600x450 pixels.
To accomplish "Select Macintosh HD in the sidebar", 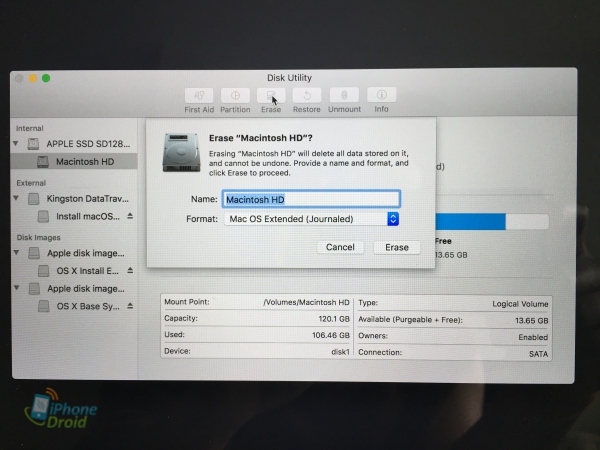I will click(x=86, y=161).
